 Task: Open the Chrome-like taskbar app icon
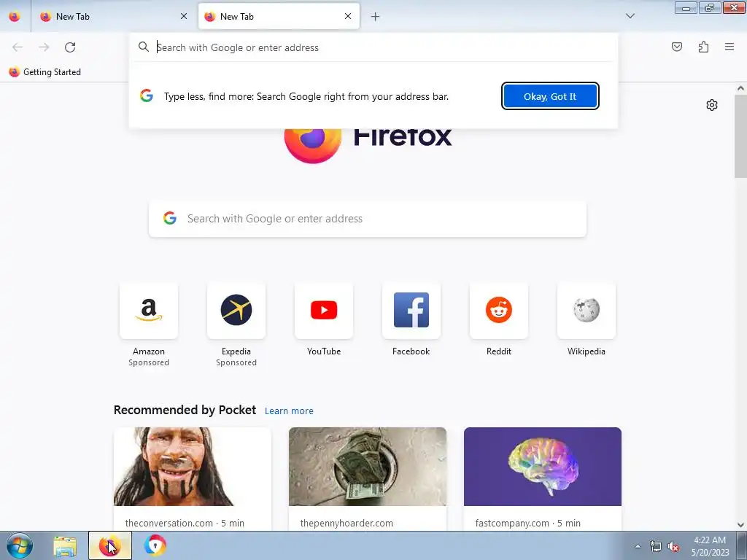pyautogui.click(x=155, y=545)
